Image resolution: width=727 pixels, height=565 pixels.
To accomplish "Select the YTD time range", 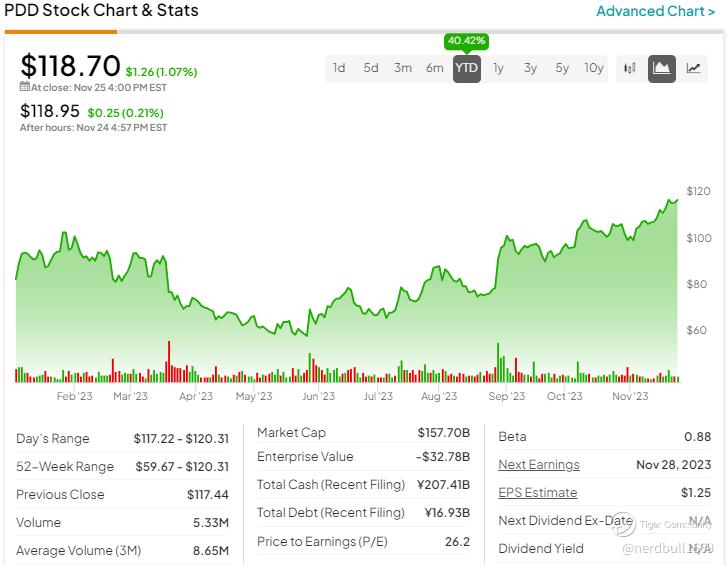I will click(466, 68).
